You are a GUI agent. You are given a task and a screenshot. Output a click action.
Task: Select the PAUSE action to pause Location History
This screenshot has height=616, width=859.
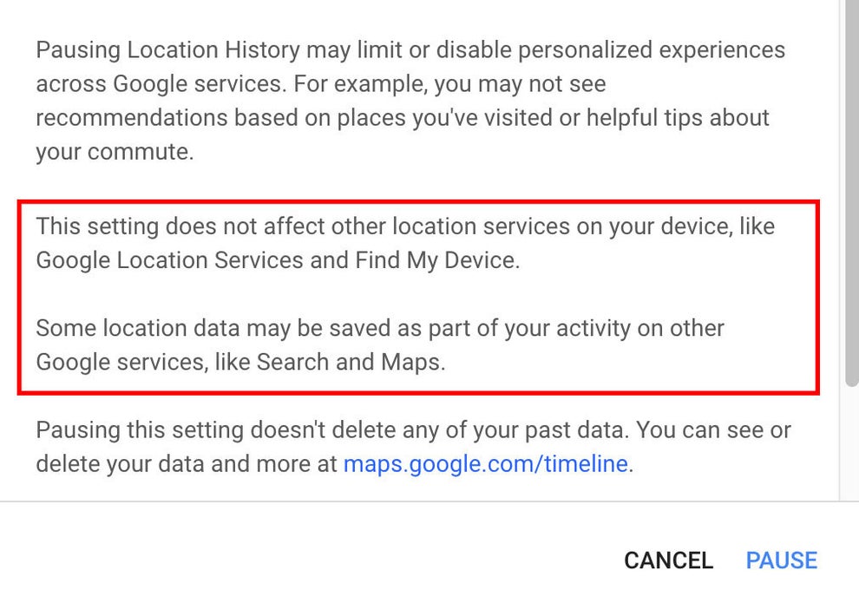(x=780, y=560)
